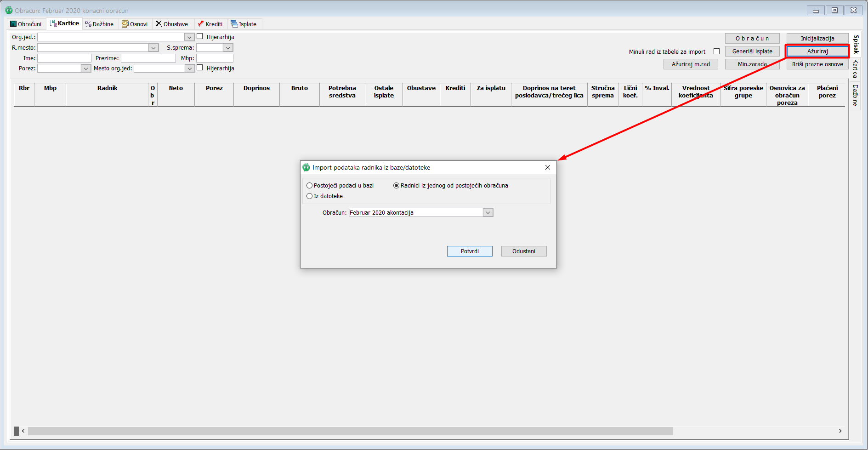Close the Import podataka dialog

(547, 167)
